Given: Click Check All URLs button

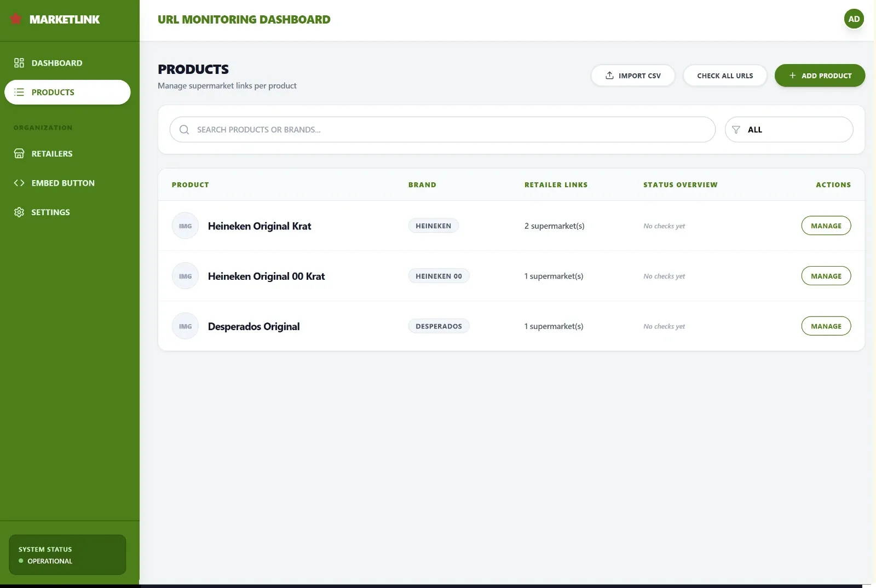Looking at the screenshot, I should coord(725,76).
